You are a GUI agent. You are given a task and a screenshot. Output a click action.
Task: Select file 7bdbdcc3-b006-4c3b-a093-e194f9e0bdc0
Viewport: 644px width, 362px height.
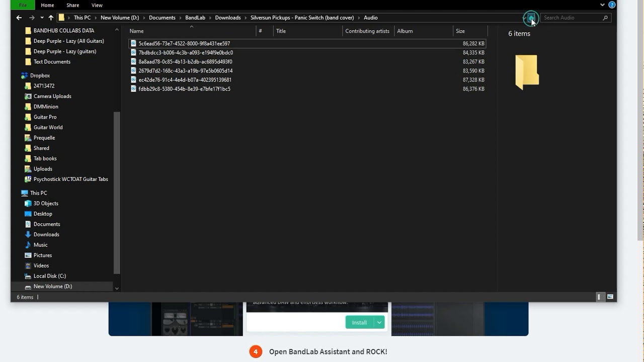307,52
